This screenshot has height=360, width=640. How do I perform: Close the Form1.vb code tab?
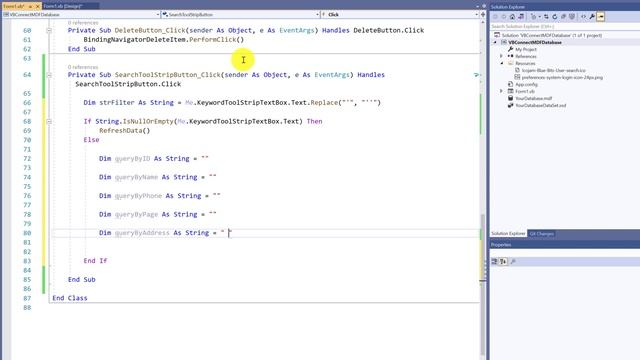coord(38,6)
